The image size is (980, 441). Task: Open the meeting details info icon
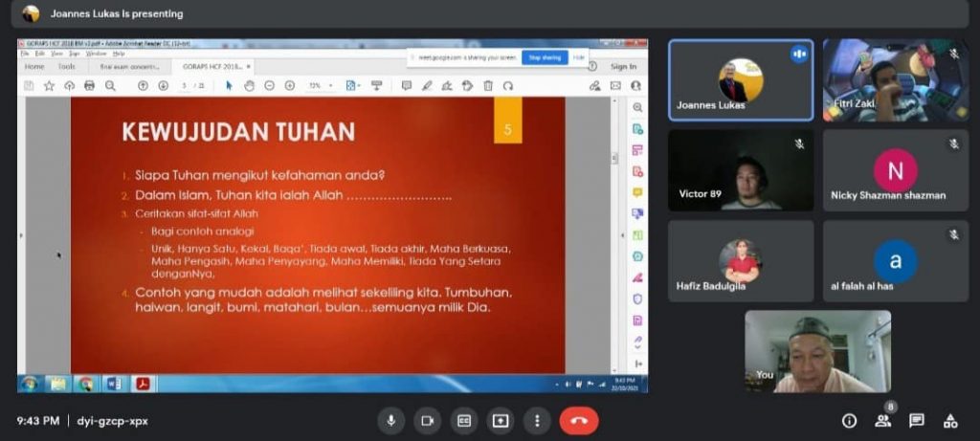[x=849, y=421]
